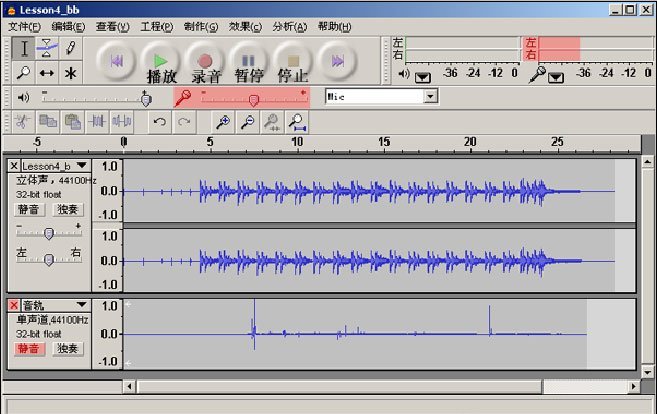Select the Zoom magnifier tool
Image resolution: width=657 pixels, height=414 pixels.
(x=23, y=73)
